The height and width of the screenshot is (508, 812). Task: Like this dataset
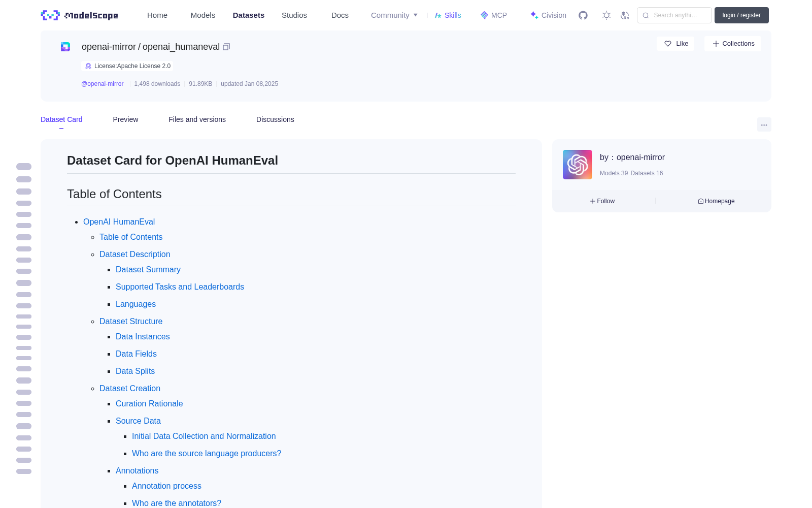pyautogui.click(x=675, y=44)
